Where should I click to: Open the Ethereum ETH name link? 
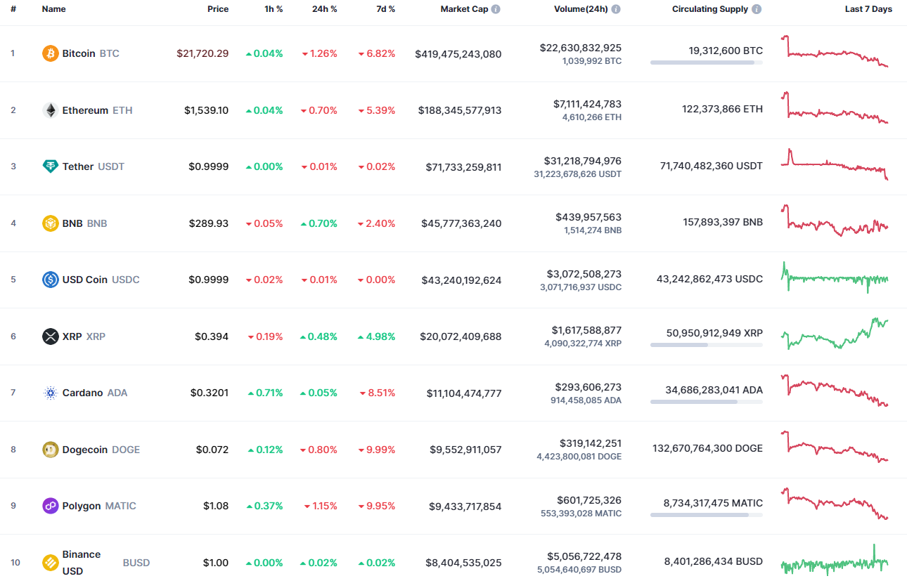coord(84,110)
